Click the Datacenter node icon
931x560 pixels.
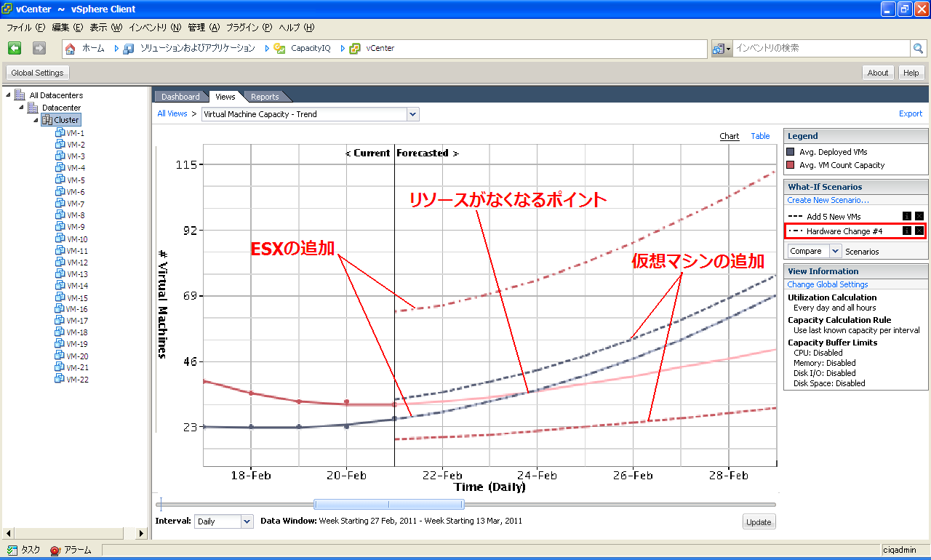(33, 108)
